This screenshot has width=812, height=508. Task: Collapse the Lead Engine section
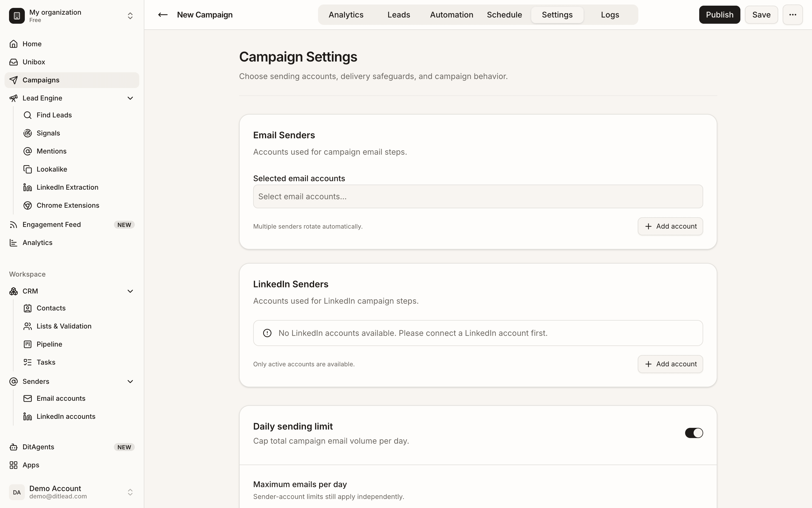[x=130, y=98]
